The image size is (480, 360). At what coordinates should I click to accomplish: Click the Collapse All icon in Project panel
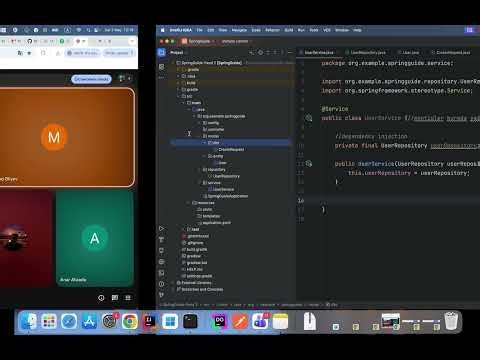coord(275,52)
